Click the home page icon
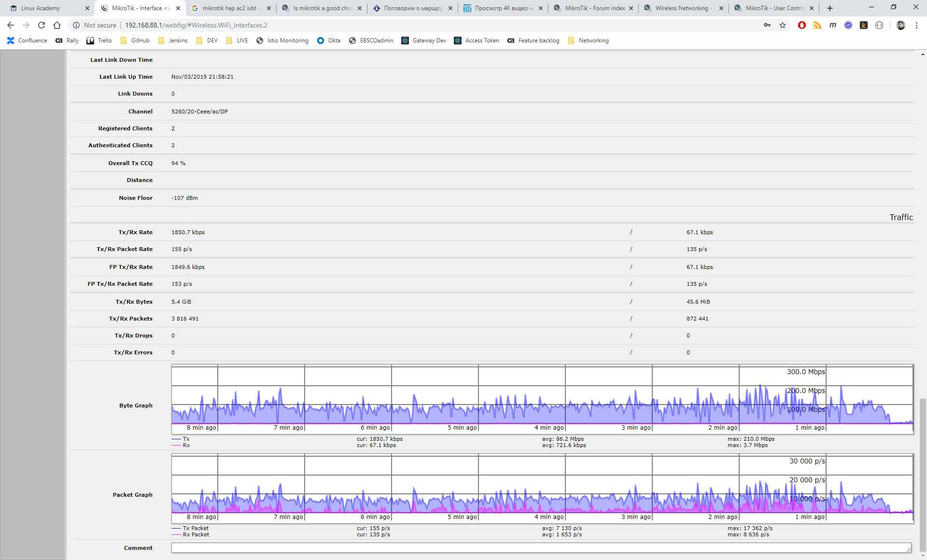The image size is (927, 560). [x=57, y=25]
